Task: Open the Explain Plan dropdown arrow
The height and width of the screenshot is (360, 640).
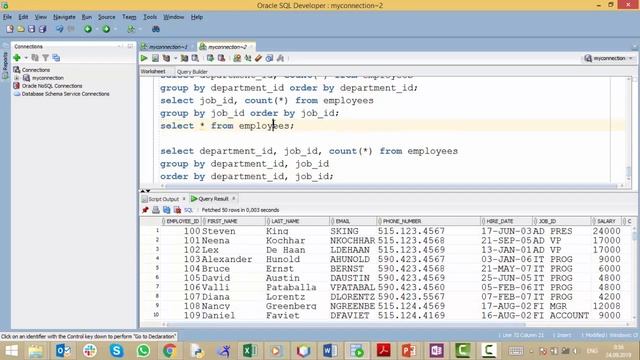Action: coord(176,58)
